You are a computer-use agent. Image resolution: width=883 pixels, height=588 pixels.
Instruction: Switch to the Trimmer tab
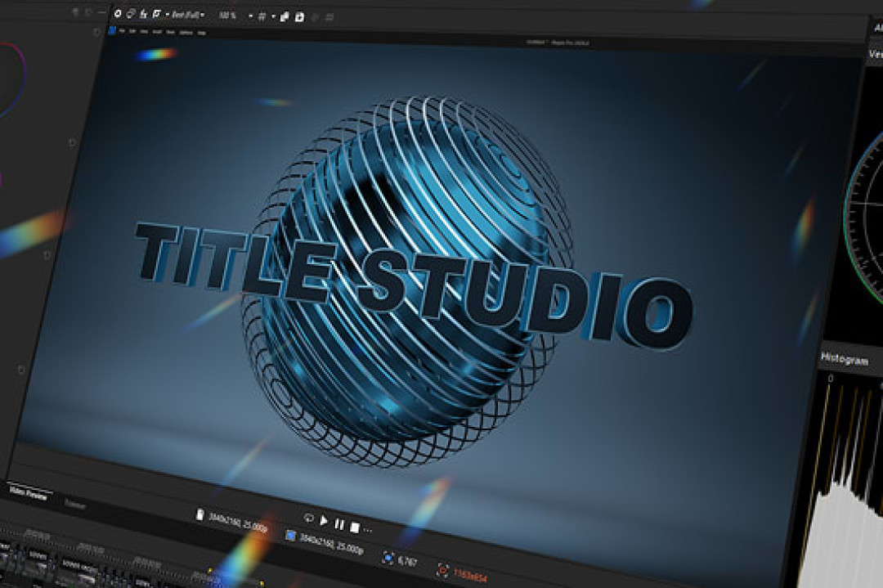click(74, 504)
